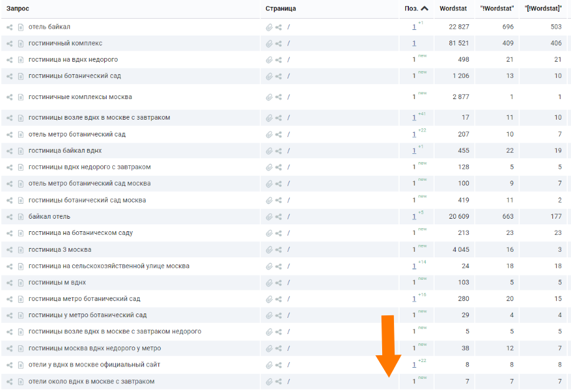This screenshot has width=571, height=392.
Task: Click share icon left of гостиницы москва вднх недорого у метро
Action: (x=9, y=348)
